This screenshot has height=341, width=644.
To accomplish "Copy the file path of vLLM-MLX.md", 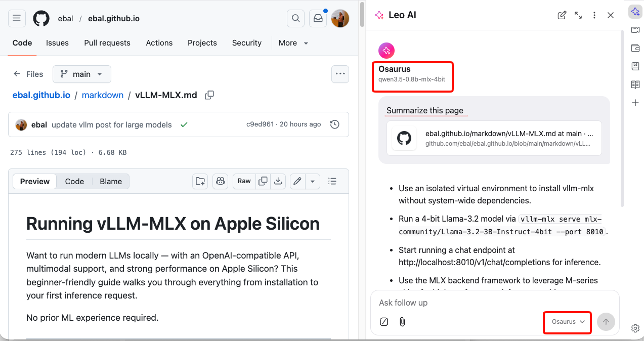I will (x=209, y=95).
